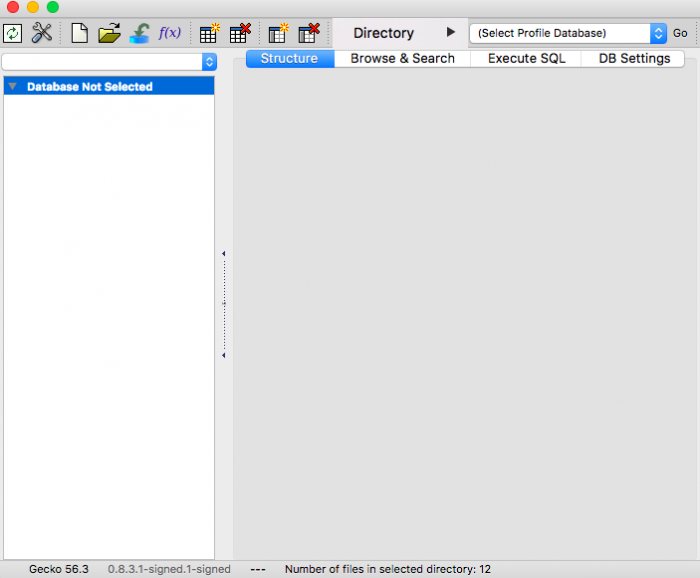Viewport: 700px width, 578px height.
Task: Click the sidebar splitter collapse handle
Action: [224, 304]
